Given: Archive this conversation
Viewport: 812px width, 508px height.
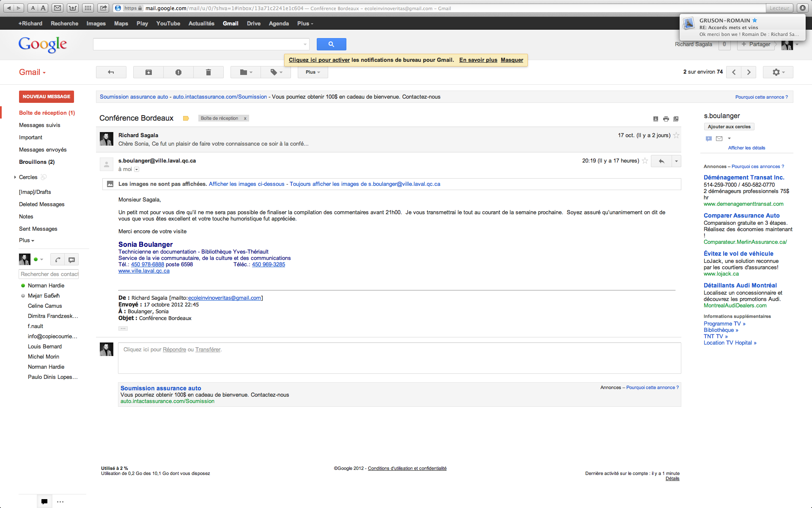Looking at the screenshot, I should [148, 72].
